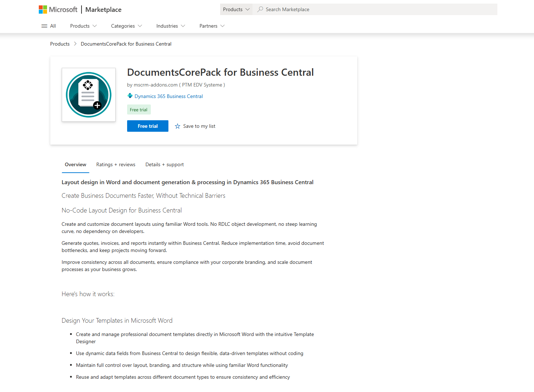Click the publisher mscrm-addons.com text
Image resolution: width=534 pixels, height=392 pixels.
[176, 85]
